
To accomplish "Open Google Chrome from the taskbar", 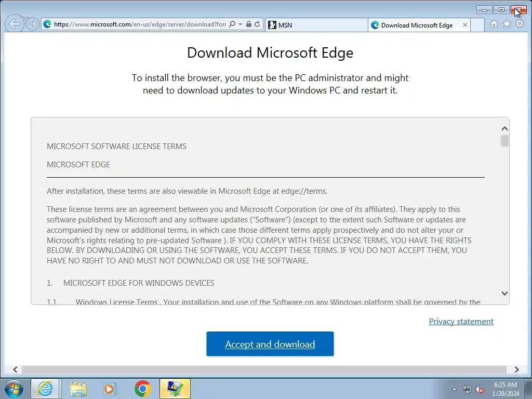I will click(x=142, y=389).
